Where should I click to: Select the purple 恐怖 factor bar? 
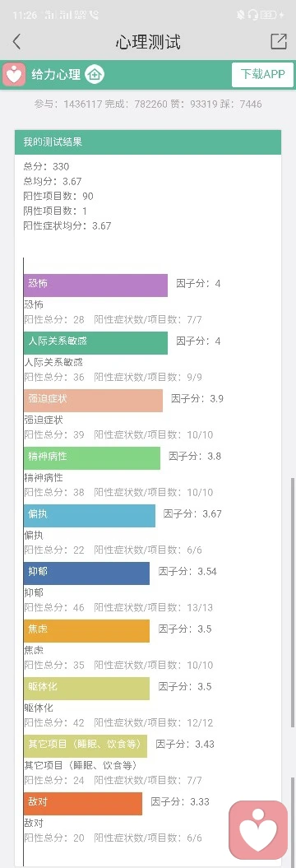[x=95, y=285]
